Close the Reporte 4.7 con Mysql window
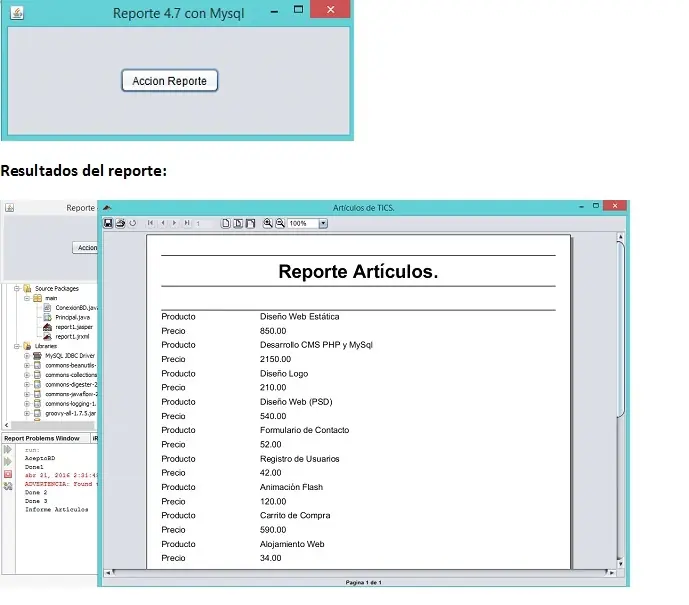Viewport: 689px width, 605px height. tap(330, 9)
